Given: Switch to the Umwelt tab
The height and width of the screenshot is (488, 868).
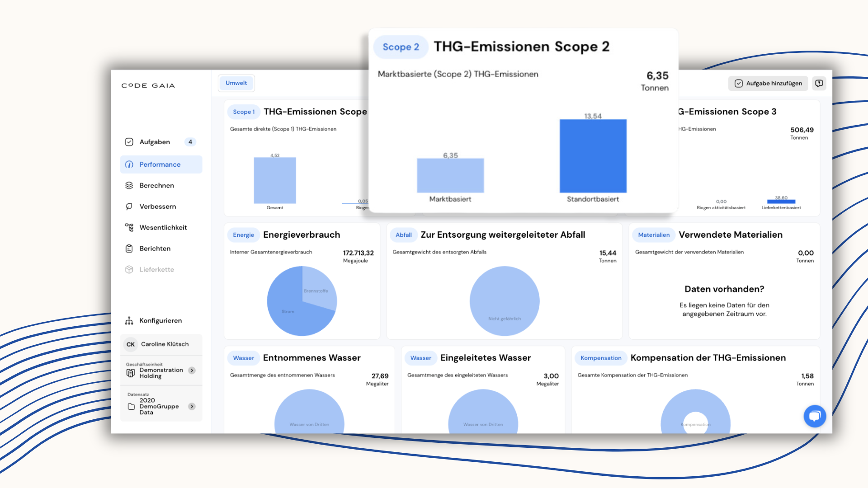Looking at the screenshot, I should pos(236,83).
